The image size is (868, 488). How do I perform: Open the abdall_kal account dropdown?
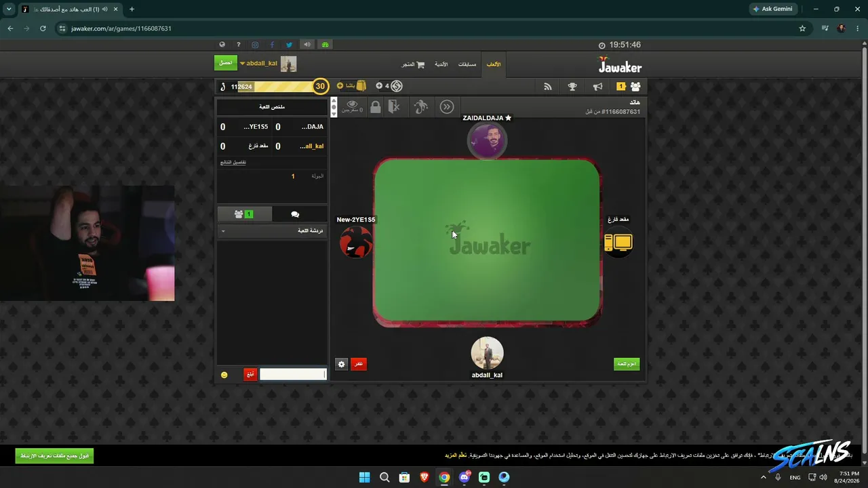coord(258,63)
